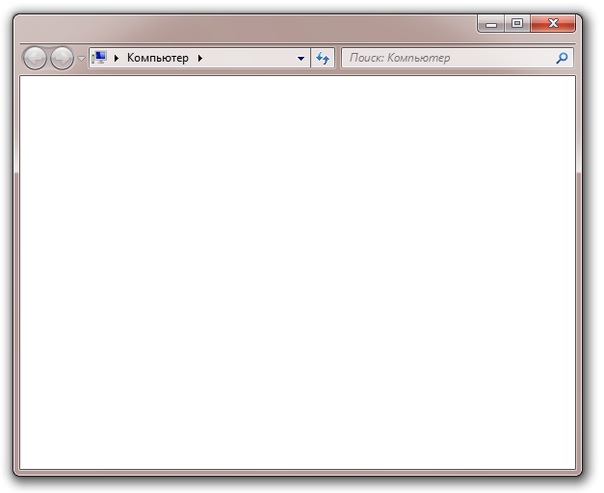Click the Forward navigation arrow button
This screenshot has width=604, height=493.
[62, 58]
